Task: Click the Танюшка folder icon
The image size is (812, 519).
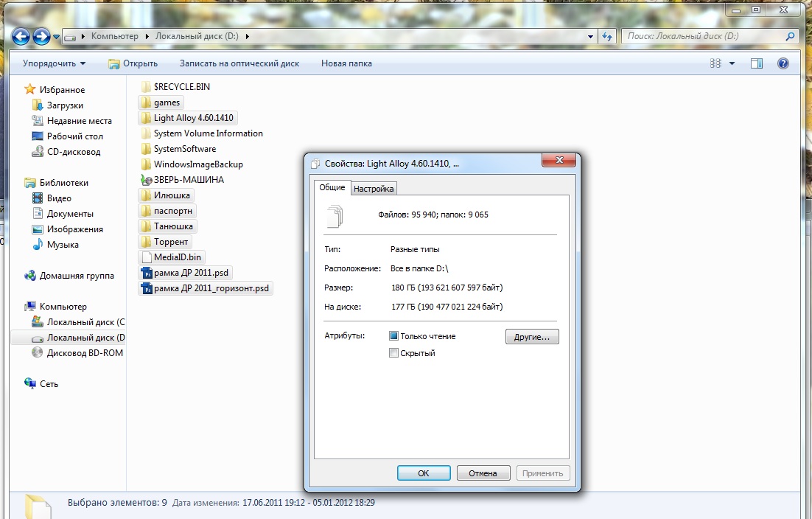Action: 146,226
